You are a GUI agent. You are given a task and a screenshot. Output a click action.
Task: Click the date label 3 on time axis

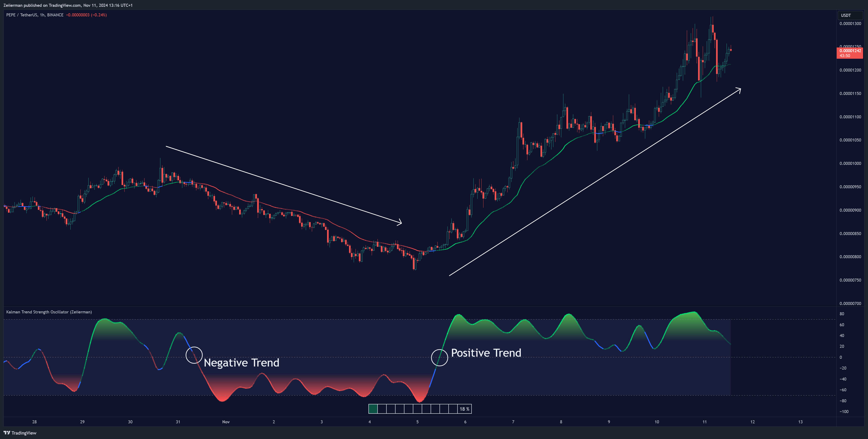(321, 422)
